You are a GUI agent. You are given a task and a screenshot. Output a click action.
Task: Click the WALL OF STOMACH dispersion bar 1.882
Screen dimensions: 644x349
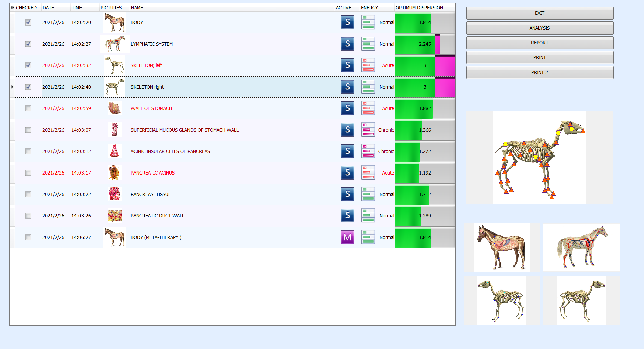425,108
